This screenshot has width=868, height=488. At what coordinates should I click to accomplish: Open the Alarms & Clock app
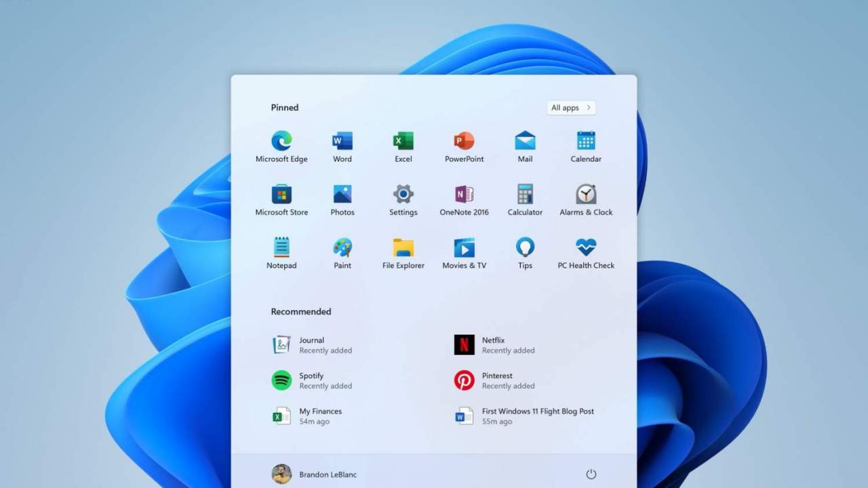(x=586, y=195)
